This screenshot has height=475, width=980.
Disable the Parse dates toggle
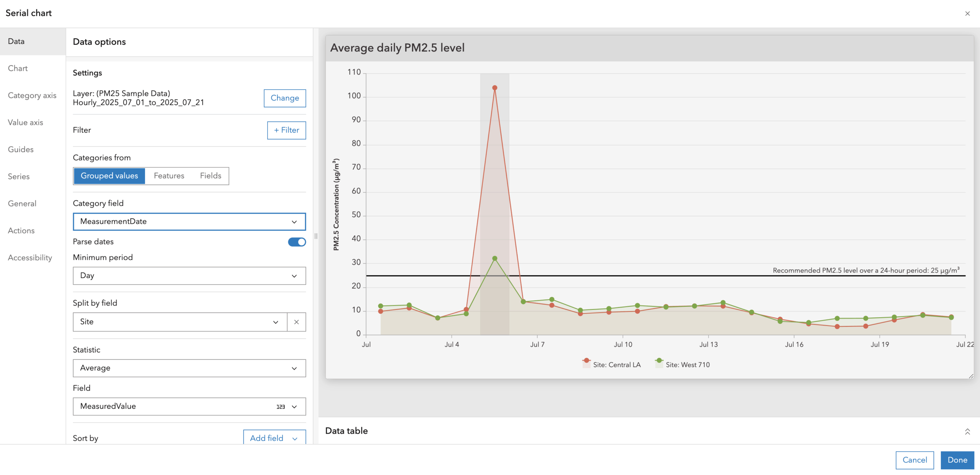tap(296, 242)
